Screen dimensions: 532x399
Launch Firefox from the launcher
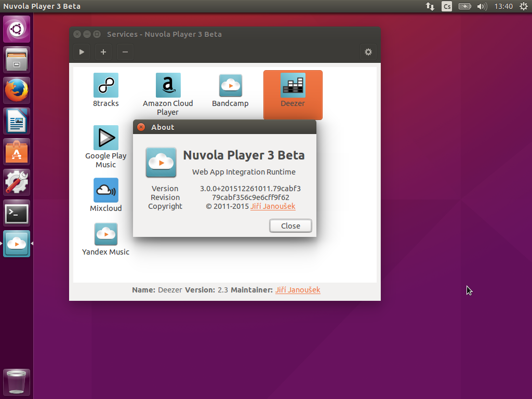[17, 90]
